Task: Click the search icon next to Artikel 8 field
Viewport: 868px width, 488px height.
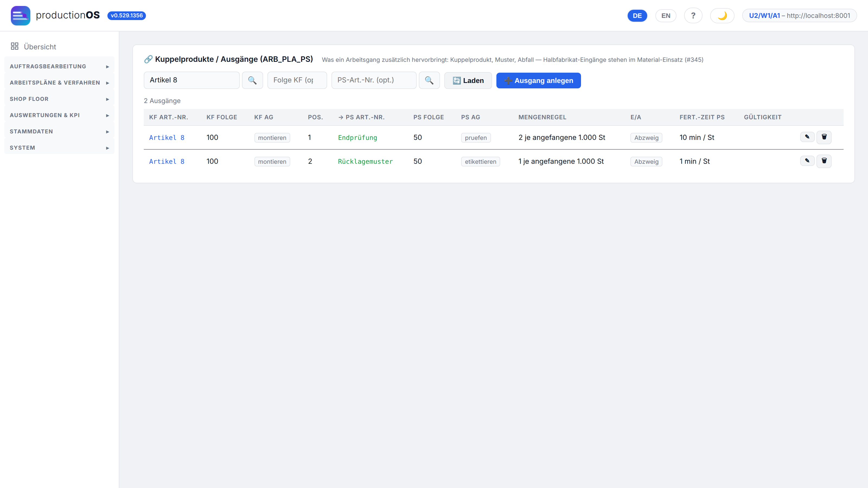Action: (252, 80)
